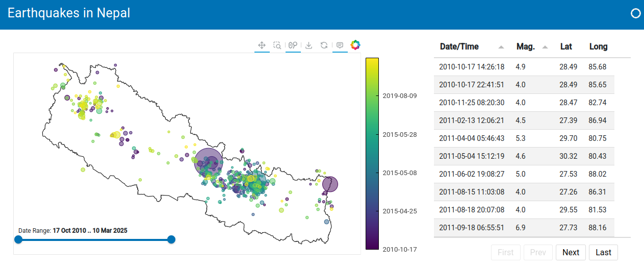Click the Long column header
The height and width of the screenshot is (267, 644).
(x=598, y=46)
